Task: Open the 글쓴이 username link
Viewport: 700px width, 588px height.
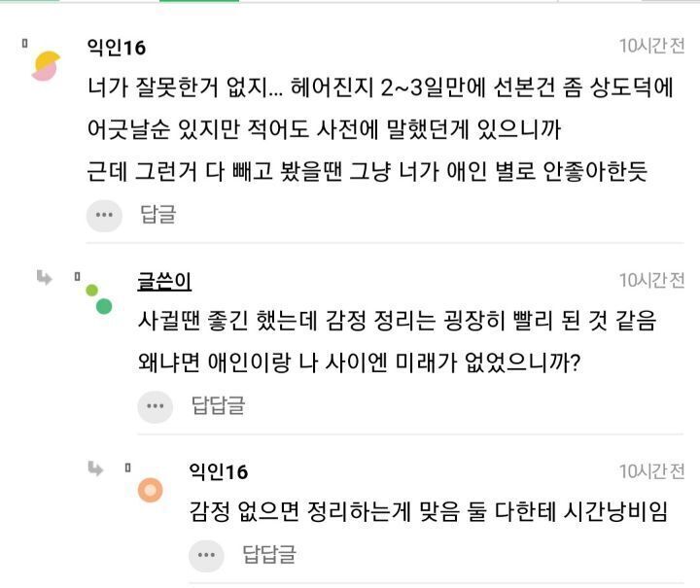Action: coord(163,282)
